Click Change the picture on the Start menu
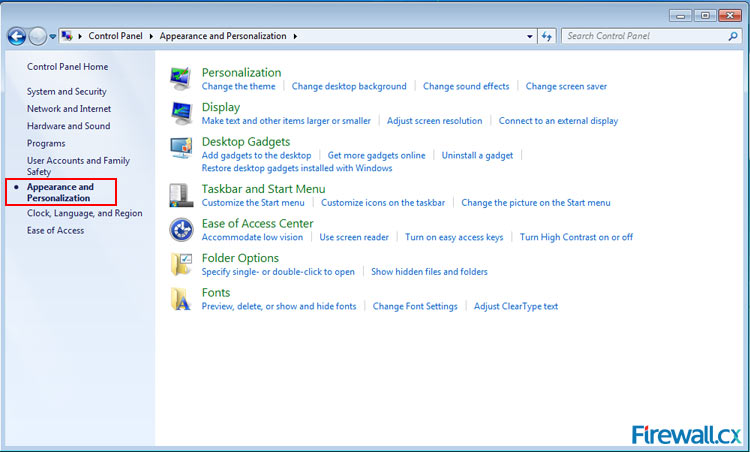 (536, 203)
